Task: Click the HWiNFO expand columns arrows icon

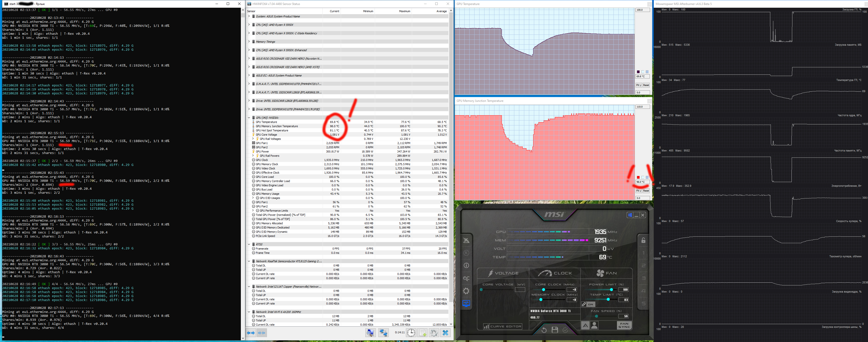Action: click(251, 333)
